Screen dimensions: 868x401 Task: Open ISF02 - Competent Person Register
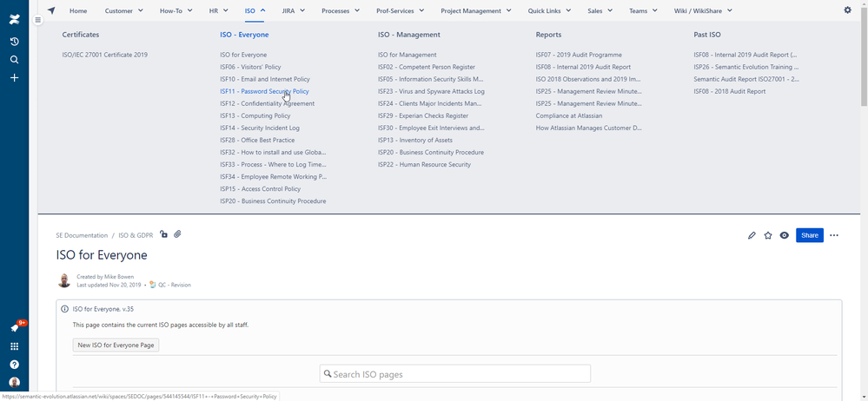pyautogui.click(x=427, y=67)
